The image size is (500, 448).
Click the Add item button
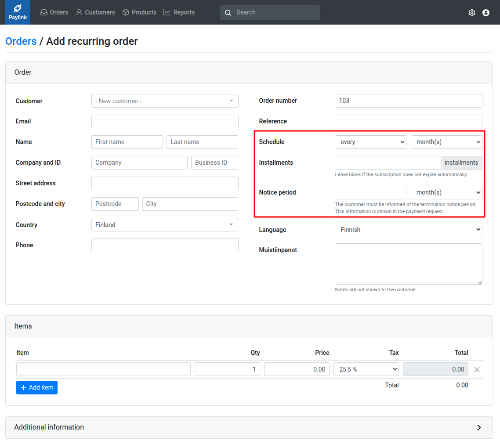(37, 387)
